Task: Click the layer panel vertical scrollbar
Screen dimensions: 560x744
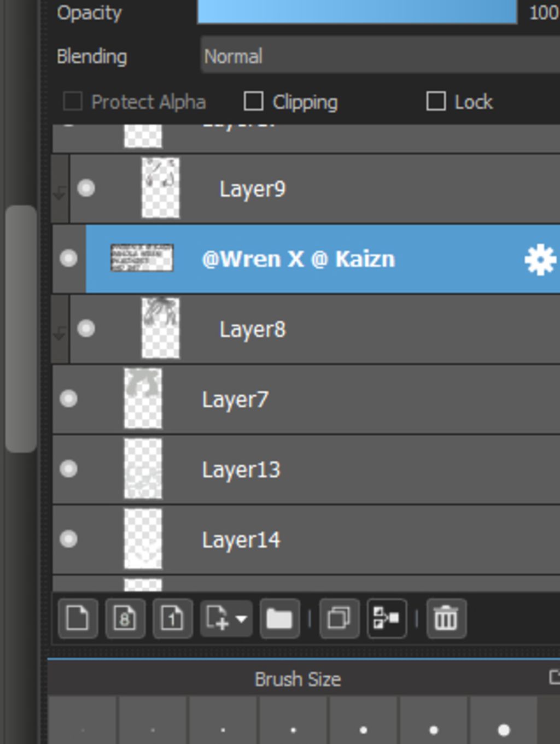Action: (x=21, y=328)
